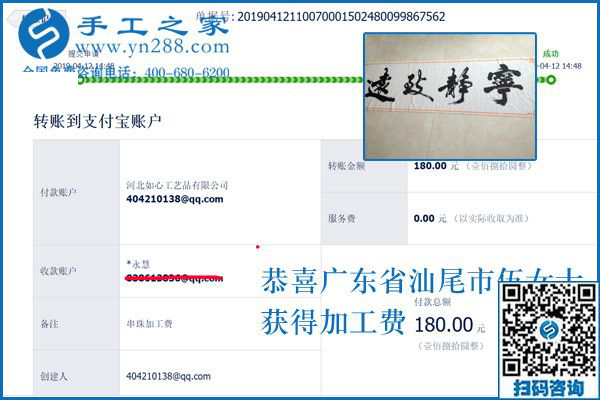Image resolution: width=600 pixels, height=400 pixels.
Task: Click the payee name *永慧
Action: (138, 264)
